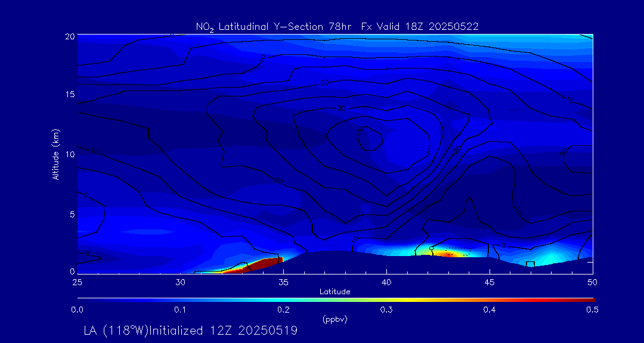Click the latitude tick label 40

click(386, 282)
